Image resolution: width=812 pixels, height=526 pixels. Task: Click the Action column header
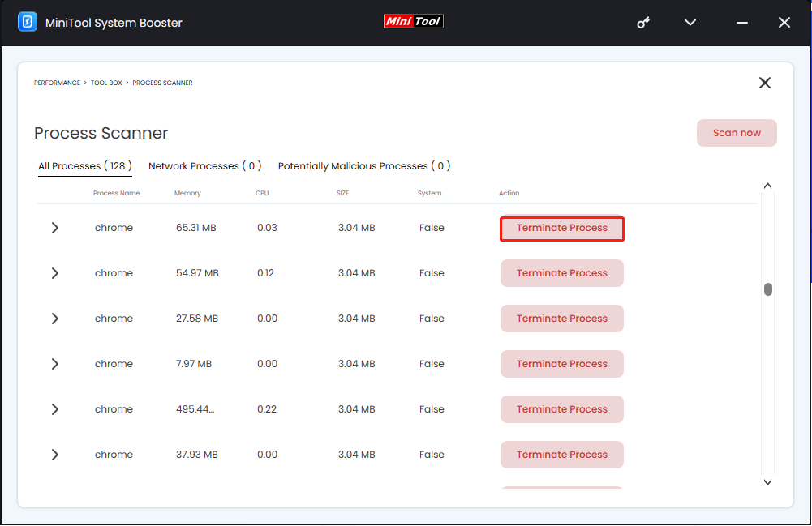(x=509, y=193)
